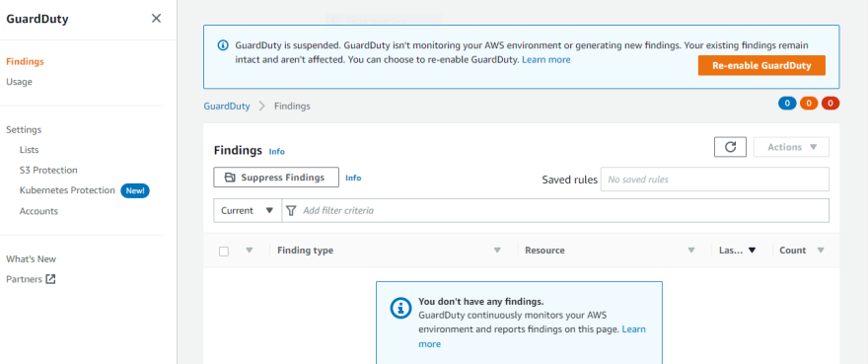Viewport: 868px width, 364px height.
Task: Click the refresh findings icon button
Action: pyautogui.click(x=730, y=147)
